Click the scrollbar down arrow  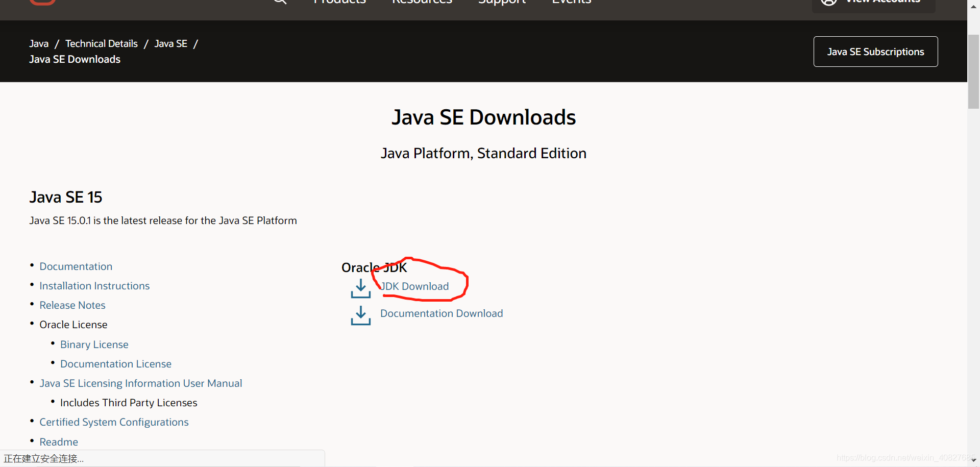point(973,460)
